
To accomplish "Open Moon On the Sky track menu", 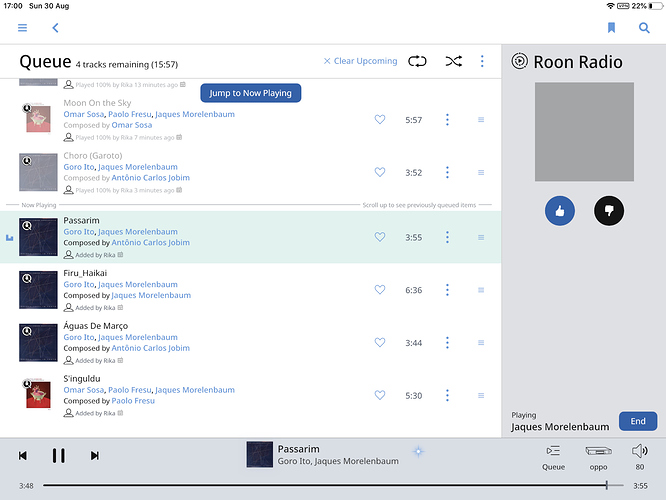I will coord(447,120).
